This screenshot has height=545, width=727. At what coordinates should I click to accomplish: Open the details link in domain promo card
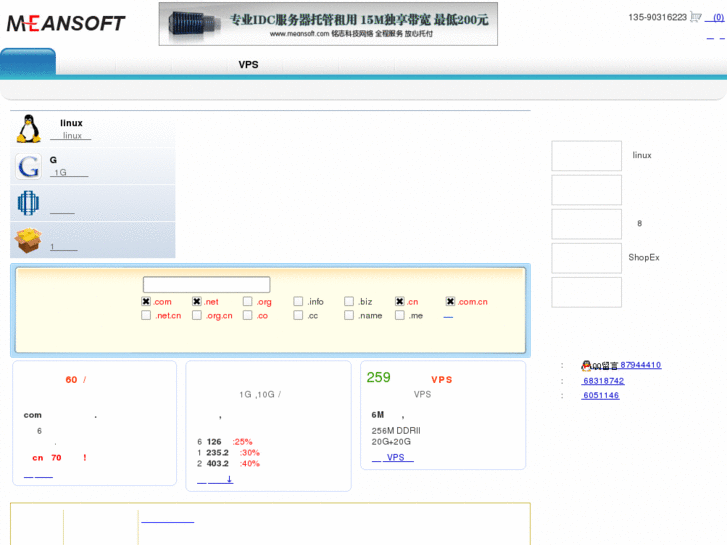click(38, 476)
